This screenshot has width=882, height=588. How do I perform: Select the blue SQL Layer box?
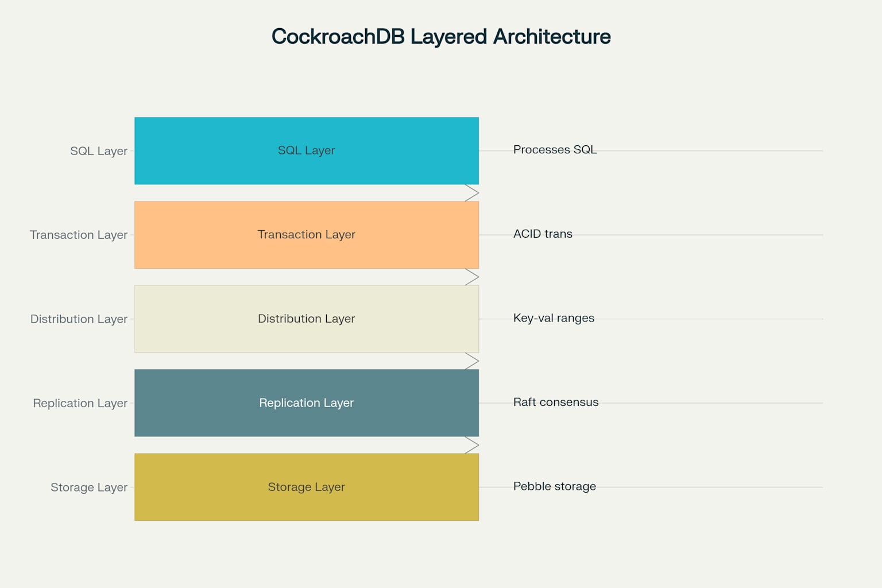[307, 151]
